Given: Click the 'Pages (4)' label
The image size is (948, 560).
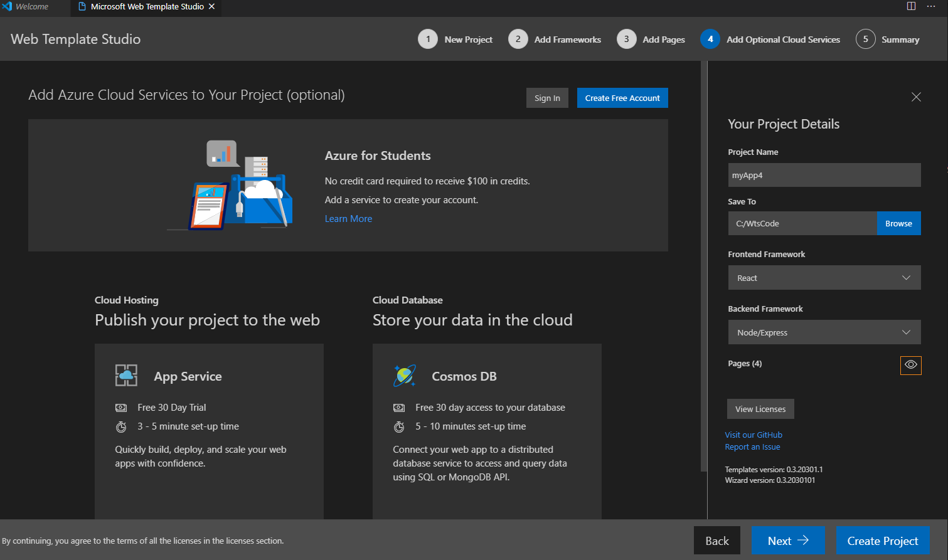Looking at the screenshot, I should pyautogui.click(x=745, y=364).
